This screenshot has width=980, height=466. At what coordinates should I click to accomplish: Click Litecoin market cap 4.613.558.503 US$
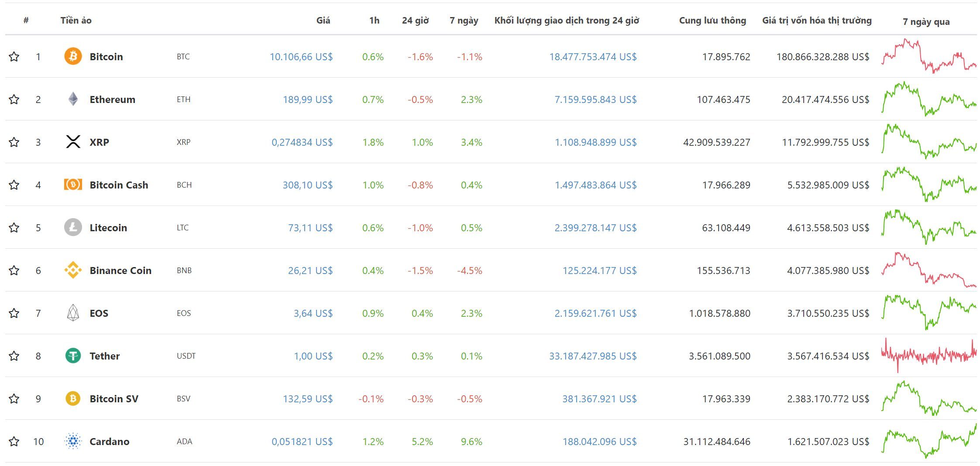[828, 227]
